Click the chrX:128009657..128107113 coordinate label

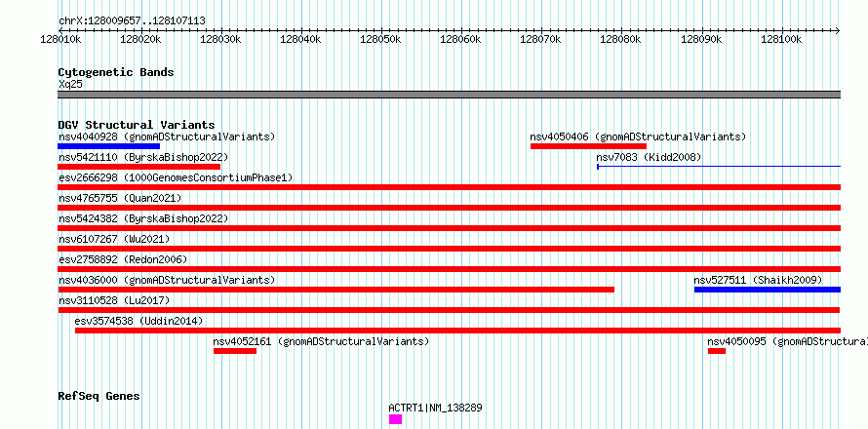pyautogui.click(x=132, y=21)
